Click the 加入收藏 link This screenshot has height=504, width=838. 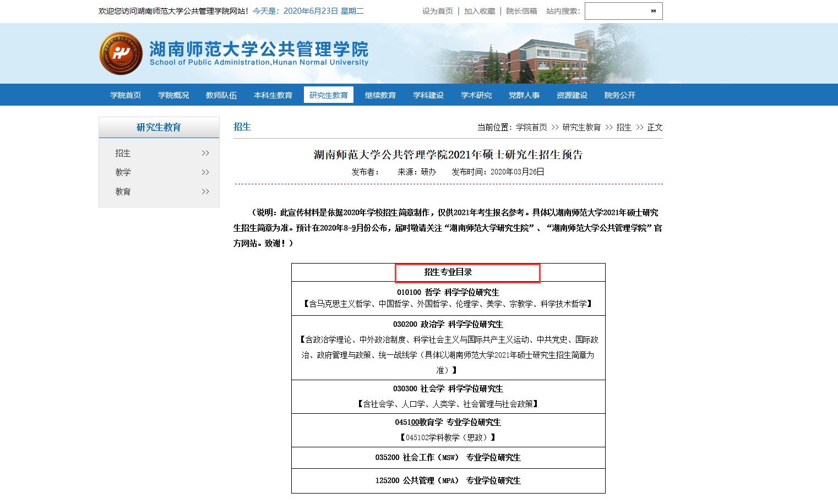pyautogui.click(x=480, y=11)
